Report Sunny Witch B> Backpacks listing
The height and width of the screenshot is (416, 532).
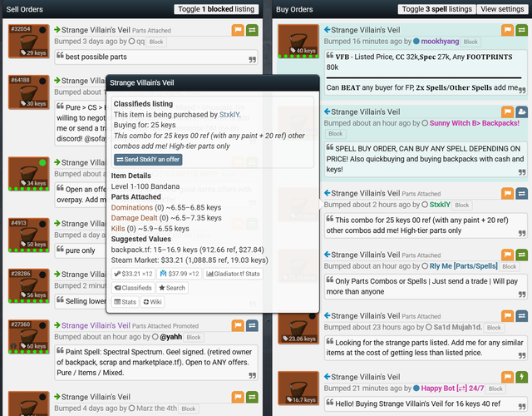tap(507, 111)
